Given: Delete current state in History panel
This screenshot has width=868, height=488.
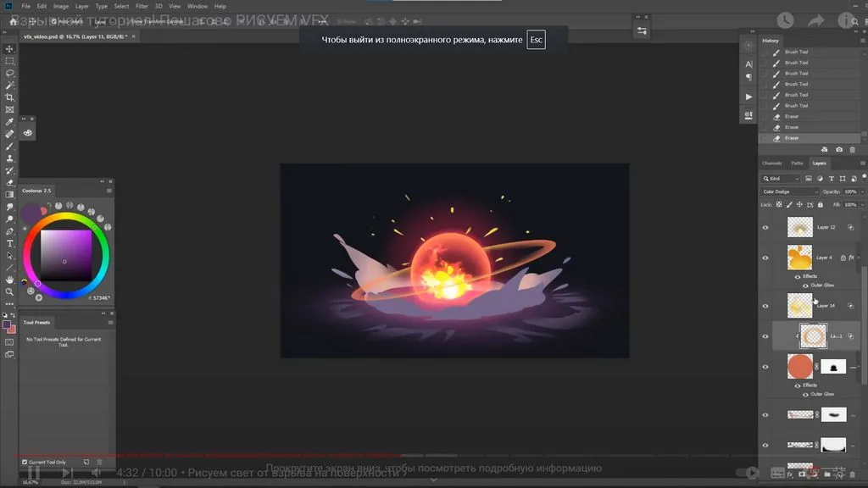Looking at the screenshot, I should click(x=853, y=149).
